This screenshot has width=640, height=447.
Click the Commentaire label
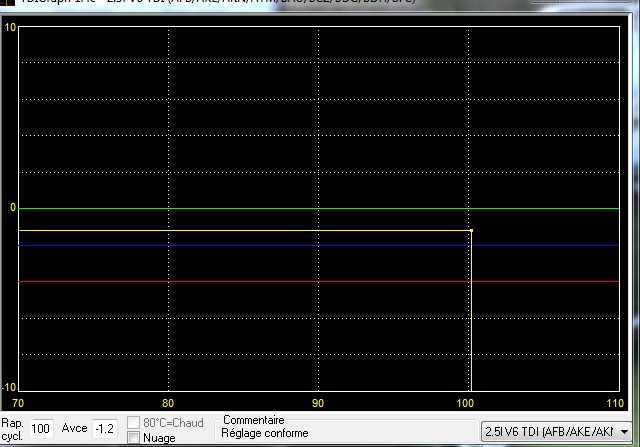coord(254,421)
